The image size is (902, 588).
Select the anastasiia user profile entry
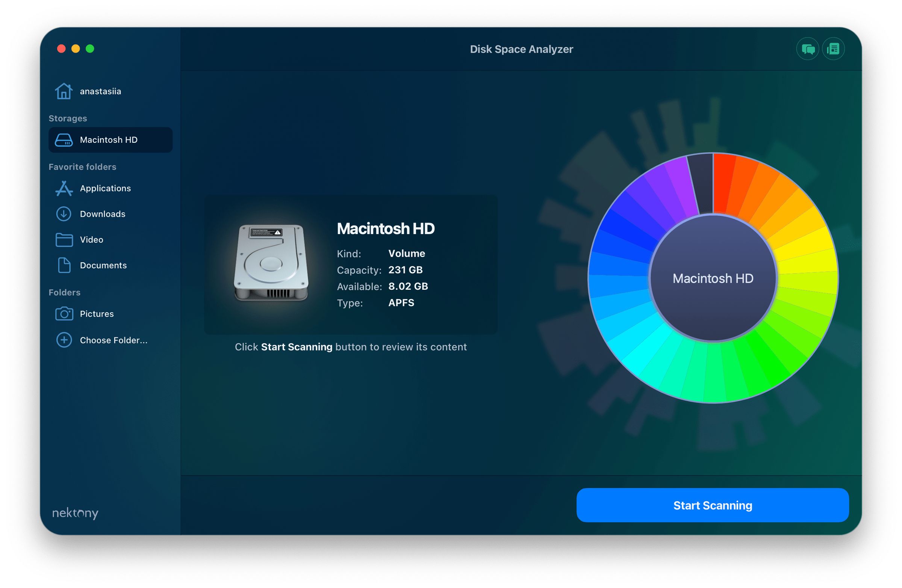100,91
